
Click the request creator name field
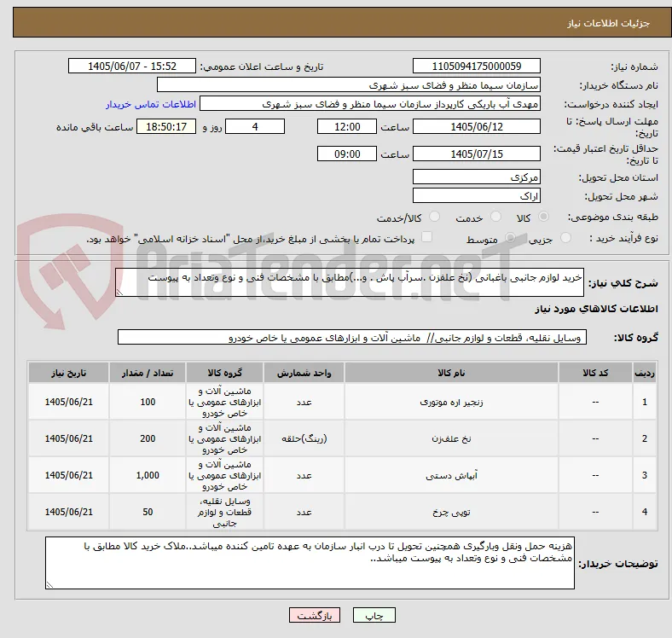[370, 104]
